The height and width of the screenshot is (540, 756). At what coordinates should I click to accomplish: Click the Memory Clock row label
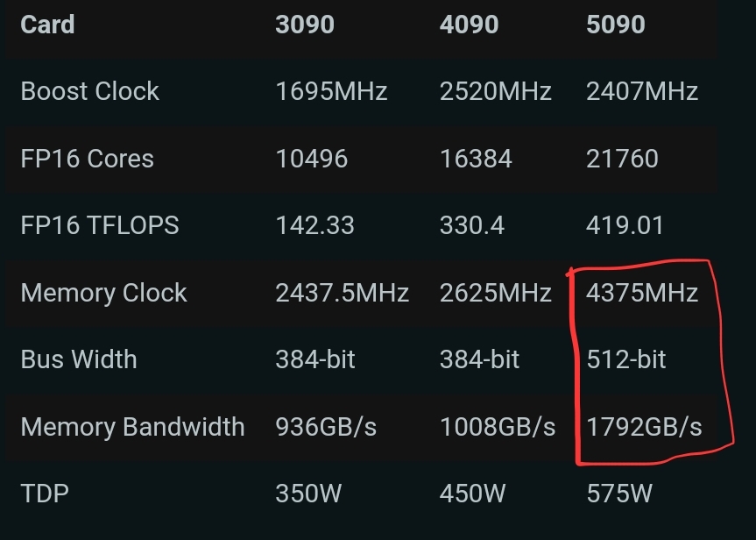tap(103, 293)
